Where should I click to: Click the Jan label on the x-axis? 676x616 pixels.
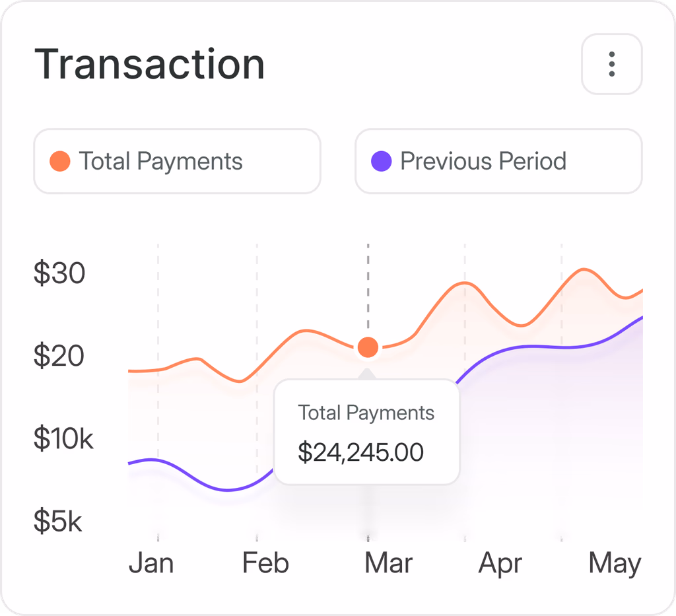151,563
